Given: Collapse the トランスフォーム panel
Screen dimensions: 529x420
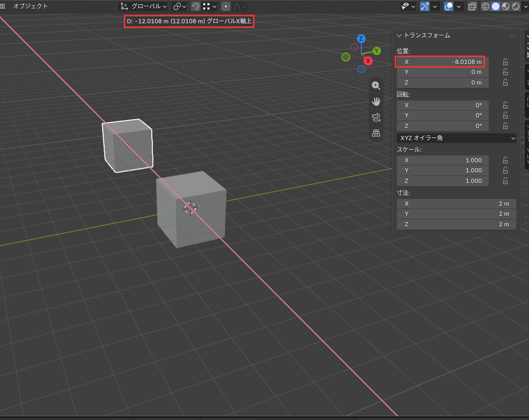Looking at the screenshot, I should pyautogui.click(x=423, y=35).
